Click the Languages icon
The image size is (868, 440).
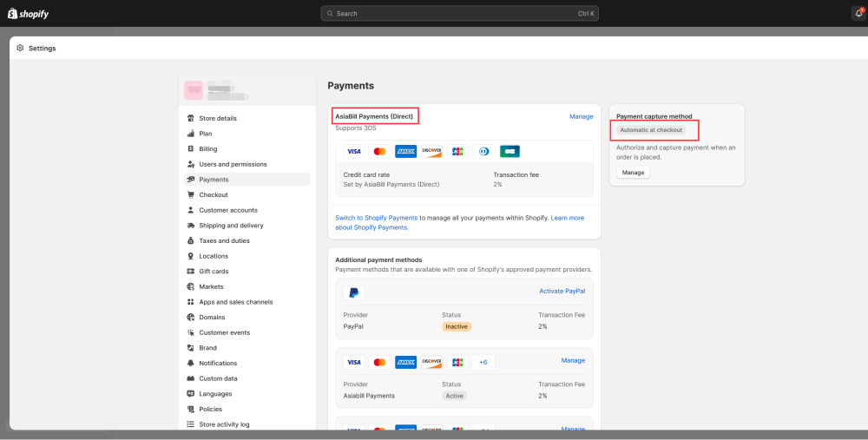coord(191,394)
